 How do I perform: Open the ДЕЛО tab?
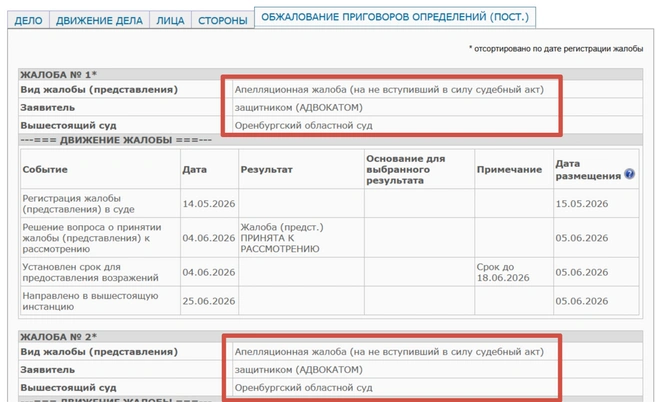click(x=28, y=20)
